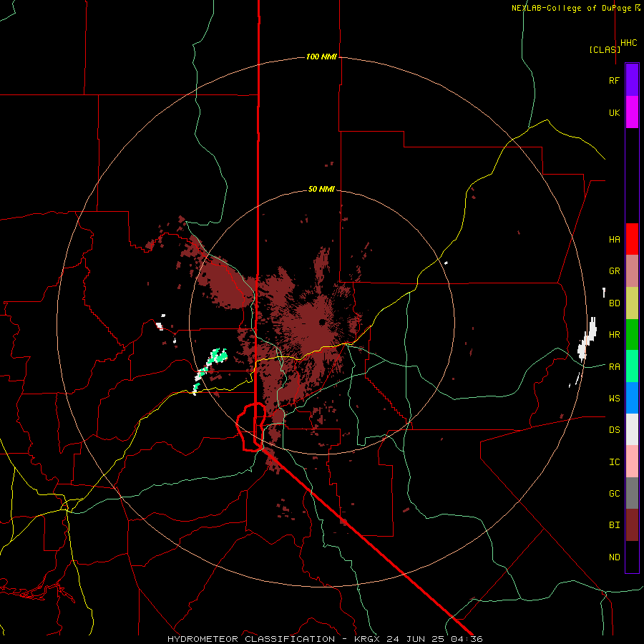Click the WS blue legend swatch
The height and width of the screenshot is (644, 644).
pyautogui.click(x=632, y=398)
